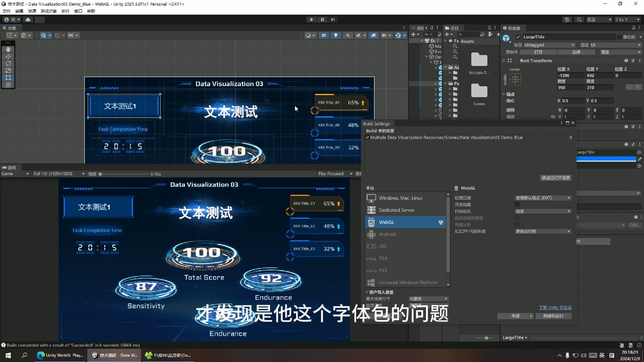
Task: Select the Hand tool in the scene toolbar
Action: coord(8,49)
